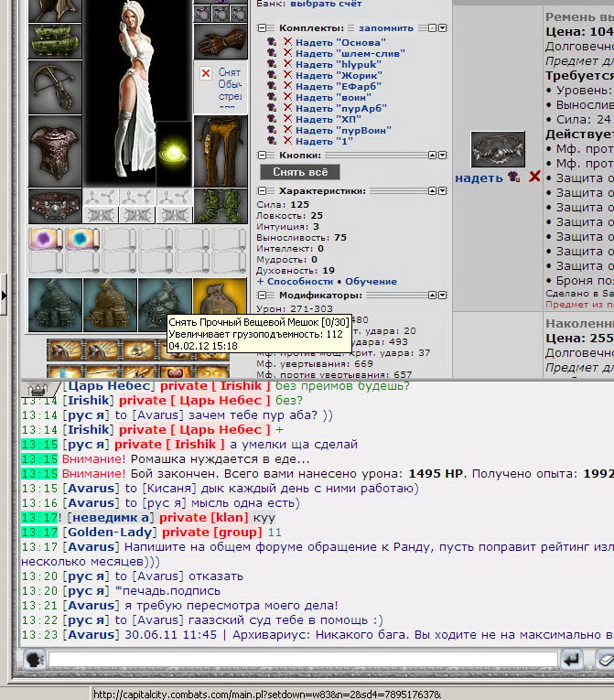614x700 pixels.
Task: Click the shirt icon beside set "Основа"
Action: click(x=272, y=42)
